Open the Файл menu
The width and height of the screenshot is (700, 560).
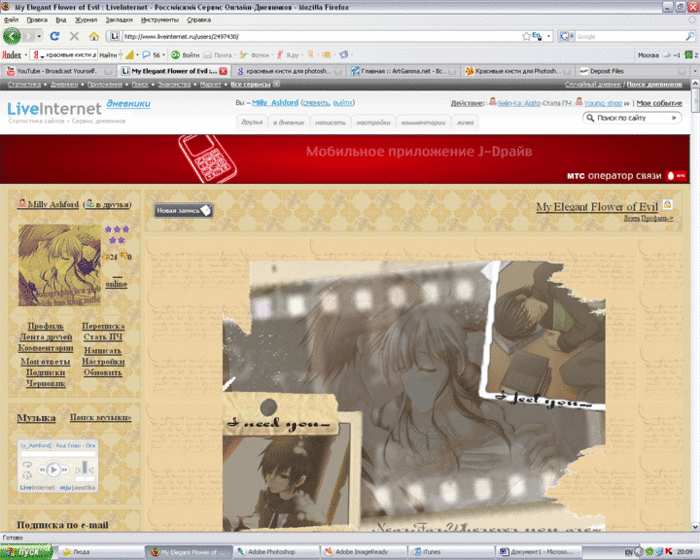(11, 20)
